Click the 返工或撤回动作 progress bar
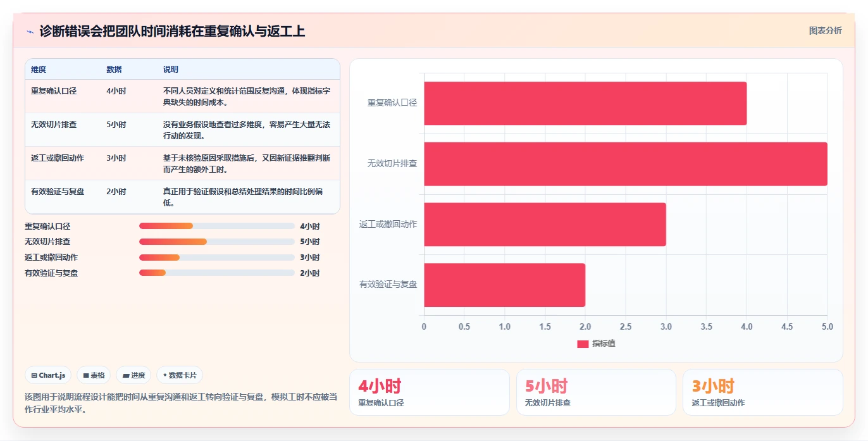 pos(217,257)
